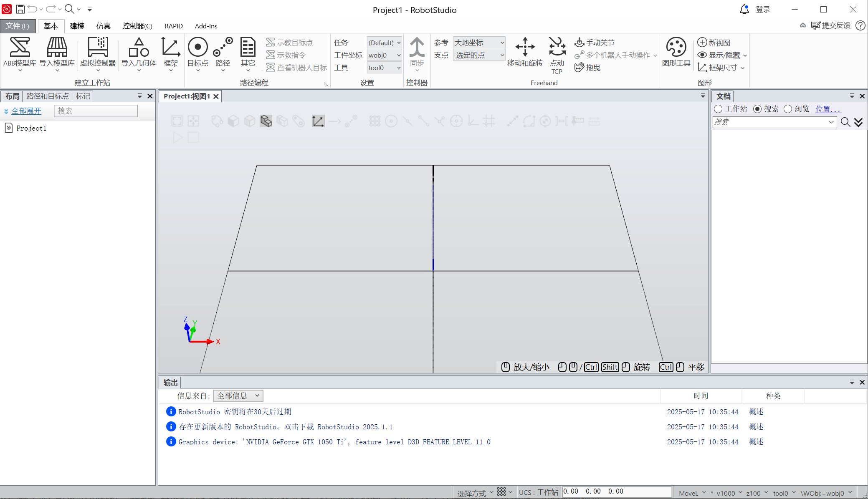Switch to the 控制器 ribbon tab
Screen dimensions: 868x499
click(137, 26)
